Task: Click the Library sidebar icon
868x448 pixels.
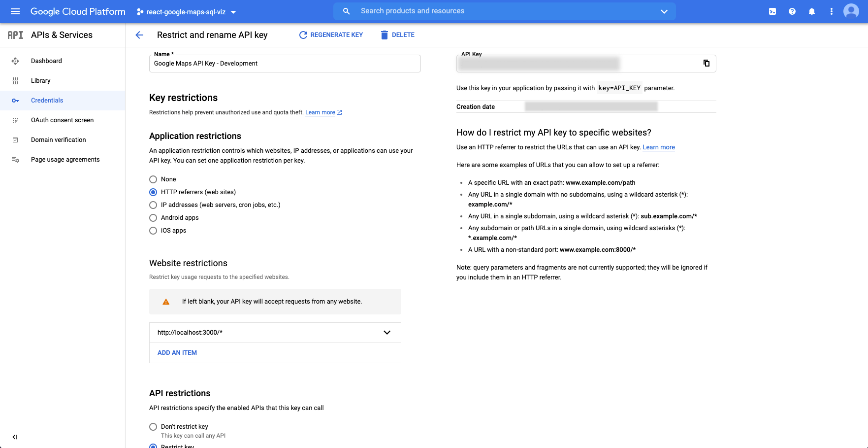Action: (15, 81)
